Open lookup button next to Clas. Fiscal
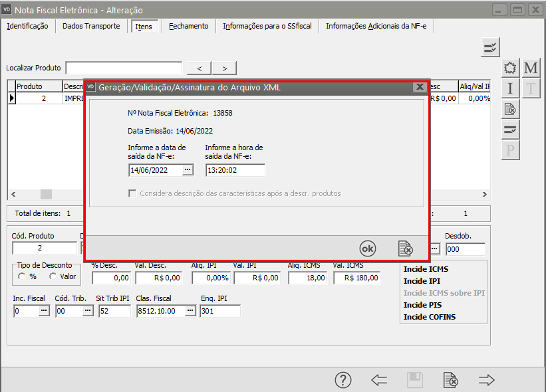Viewport: 546px width, 392px height. tap(190, 311)
